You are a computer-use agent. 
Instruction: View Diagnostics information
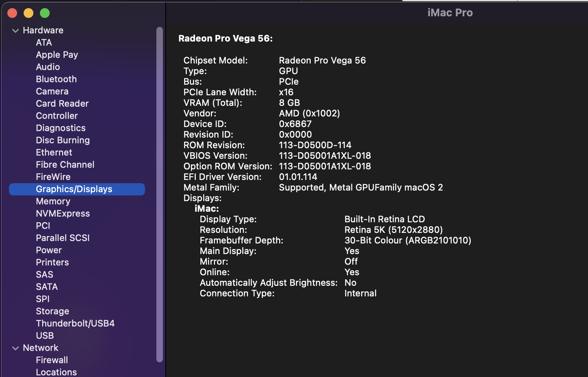[x=61, y=128]
